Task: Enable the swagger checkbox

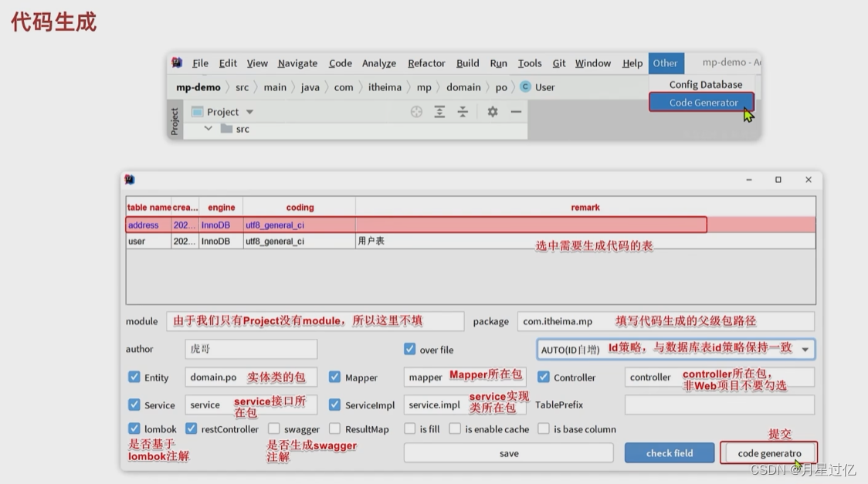Action: (274, 428)
